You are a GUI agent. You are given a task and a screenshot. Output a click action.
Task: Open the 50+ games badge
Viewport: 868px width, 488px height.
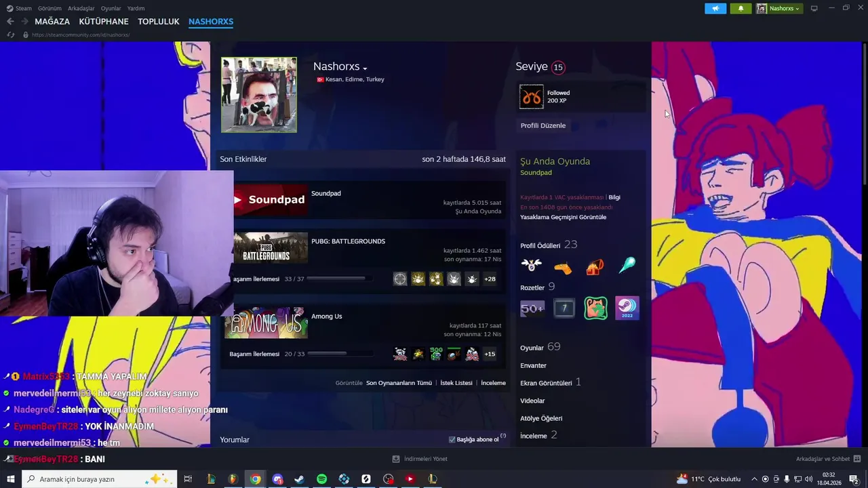click(x=532, y=308)
